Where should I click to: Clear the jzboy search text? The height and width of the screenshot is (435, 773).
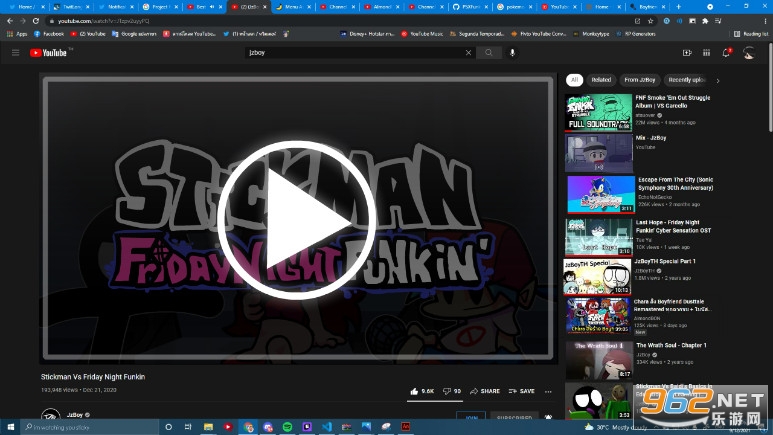click(468, 53)
